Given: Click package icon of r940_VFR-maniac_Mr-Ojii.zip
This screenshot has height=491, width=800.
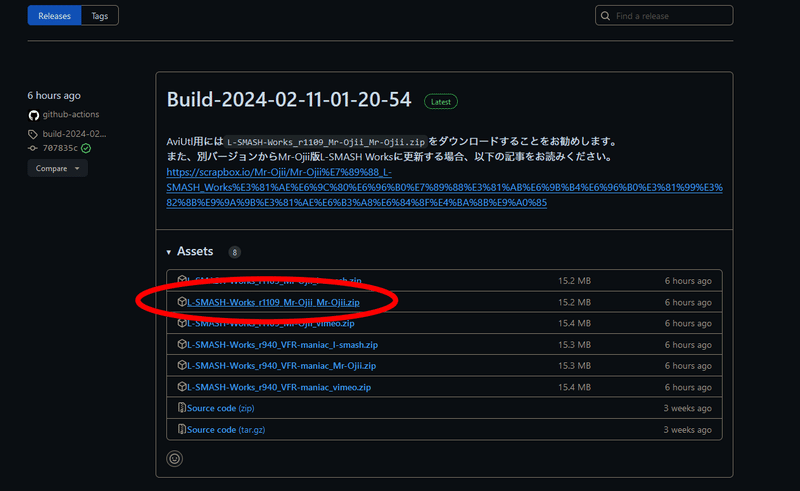Looking at the screenshot, I should [x=182, y=365].
